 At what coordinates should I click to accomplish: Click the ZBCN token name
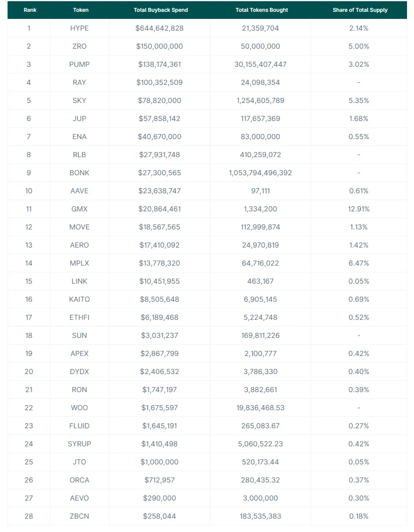pos(79,516)
